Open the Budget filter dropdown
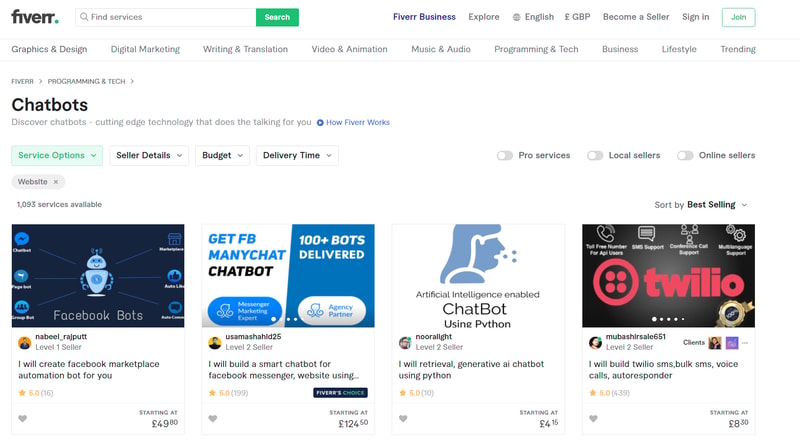This screenshot has height=447, width=800. click(x=222, y=156)
